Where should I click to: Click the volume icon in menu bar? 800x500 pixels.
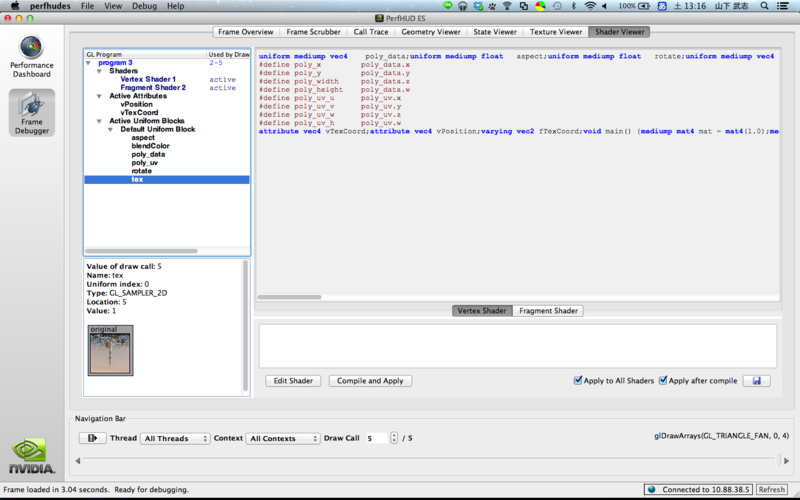[x=605, y=6]
